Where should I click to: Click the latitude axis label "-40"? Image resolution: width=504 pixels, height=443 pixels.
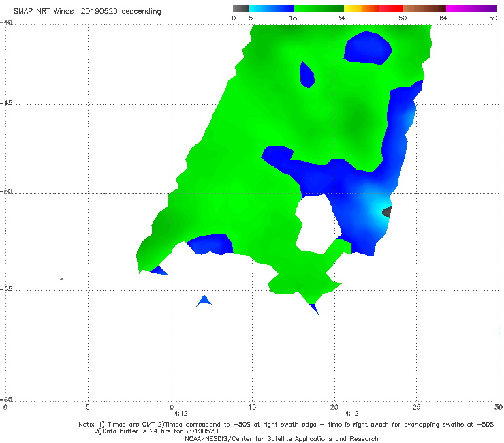coord(6,22)
